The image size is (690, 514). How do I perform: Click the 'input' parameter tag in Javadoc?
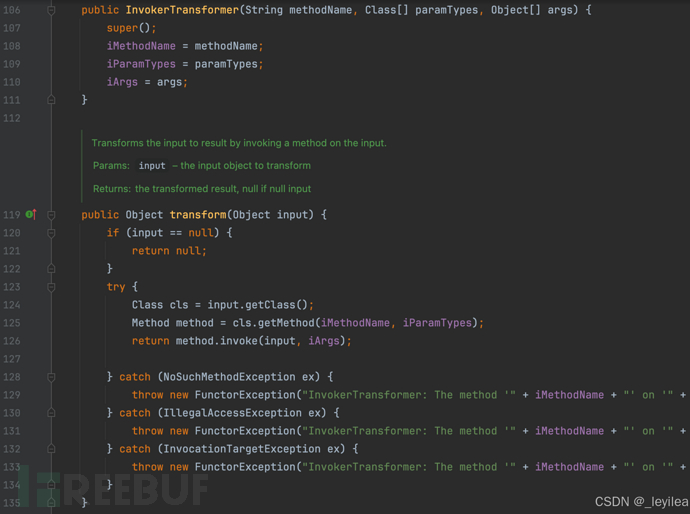pyautogui.click(x=152, y=166)
